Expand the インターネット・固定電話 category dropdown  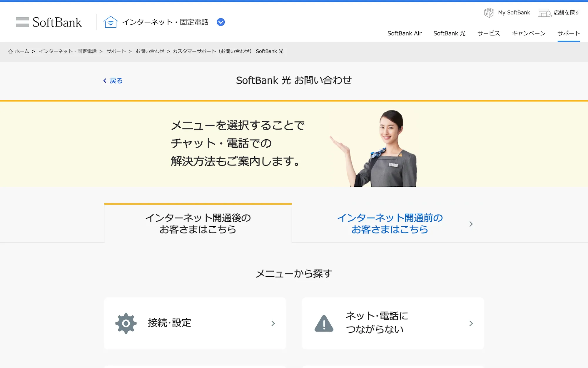(x=221, y=22)
